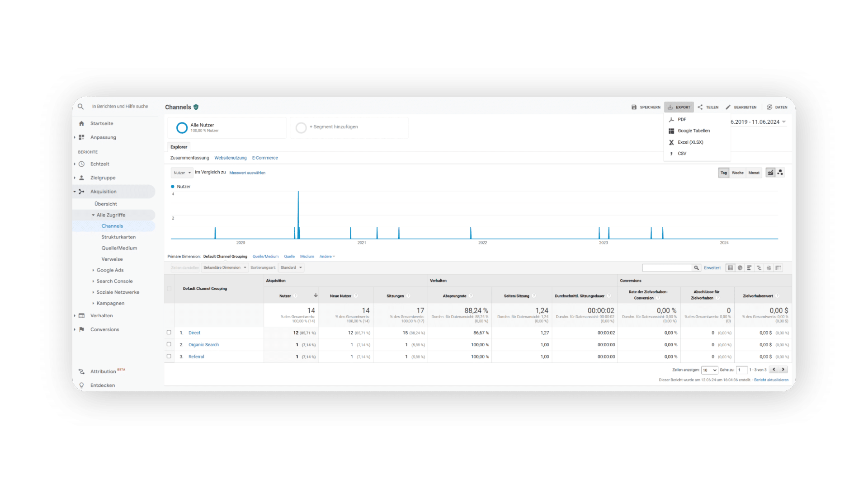
Task: Select the Woche time granularity button
Action: click(737, 173)
